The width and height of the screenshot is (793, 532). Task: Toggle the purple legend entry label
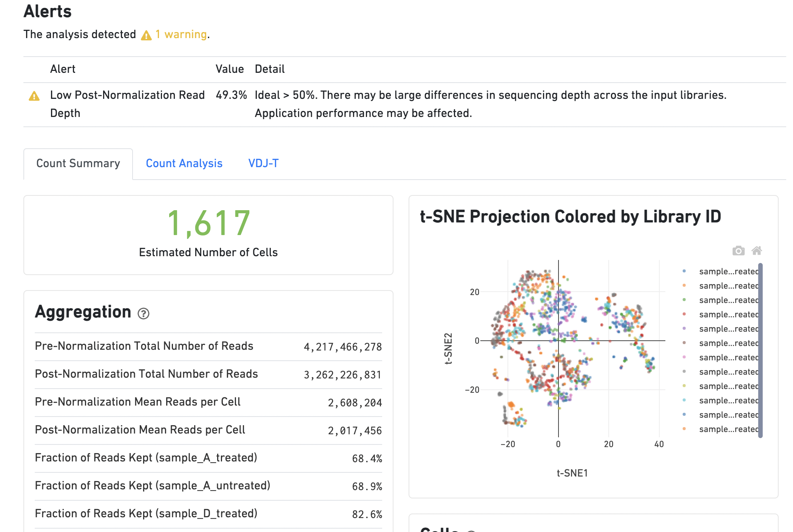click(x=727, y=329)
